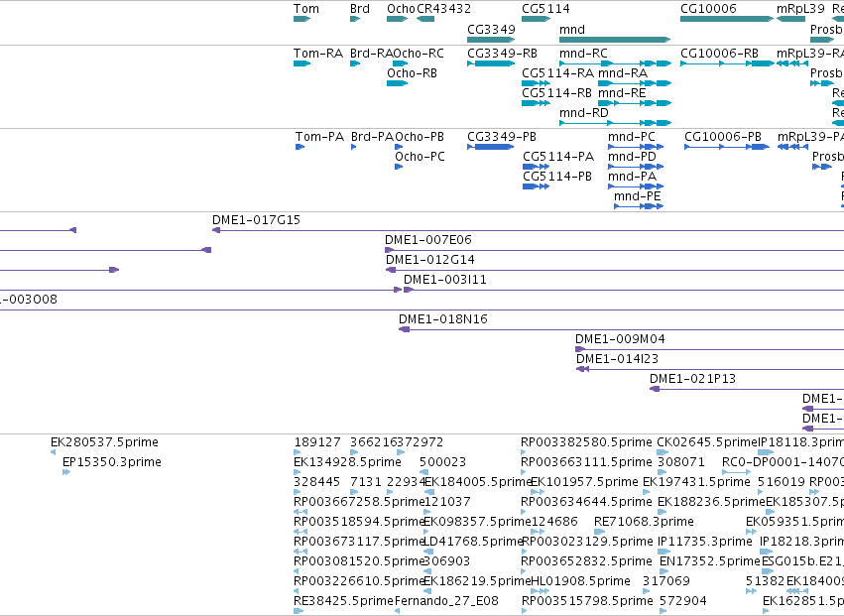
Task: Open the mnd-PA protein label
Action: 632,177
